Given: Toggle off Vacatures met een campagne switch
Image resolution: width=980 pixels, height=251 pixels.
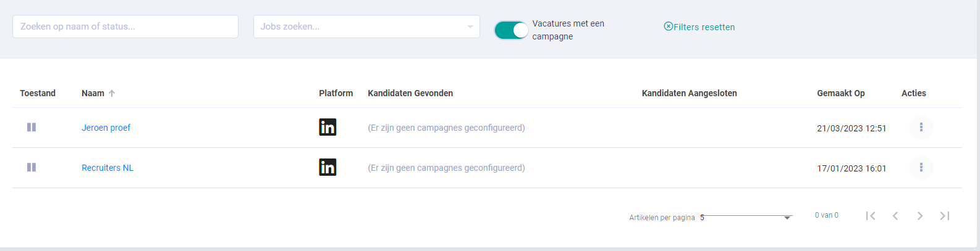Looking at the screenshot, I should point(512,30).
